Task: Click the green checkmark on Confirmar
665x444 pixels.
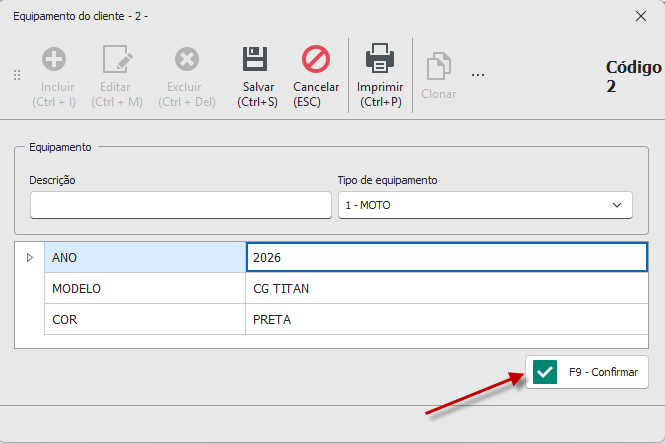Action: point(545,372)
